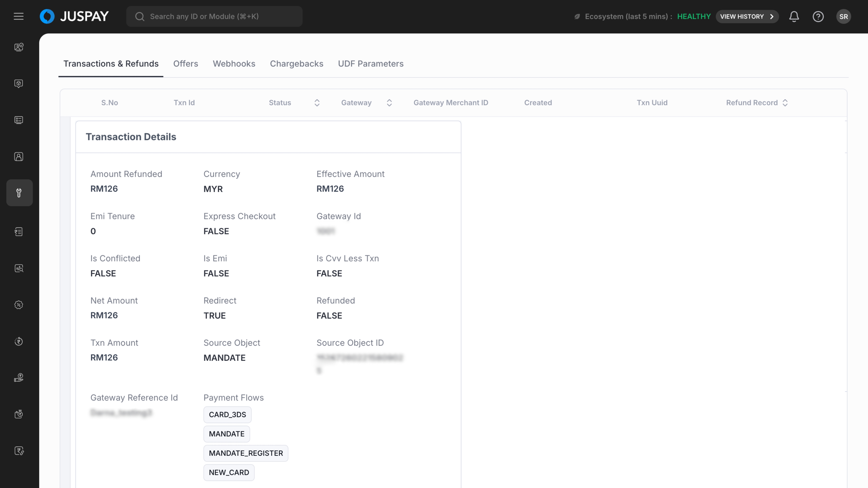
Task: Sort by the Refund Record column arrows
Action: point(785,103)
